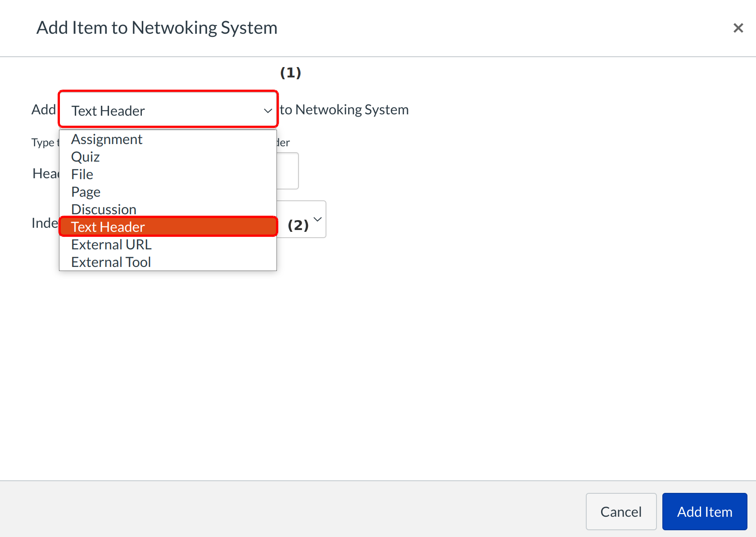
Task: Click the blue Add Item button
Action: point(704,512)
